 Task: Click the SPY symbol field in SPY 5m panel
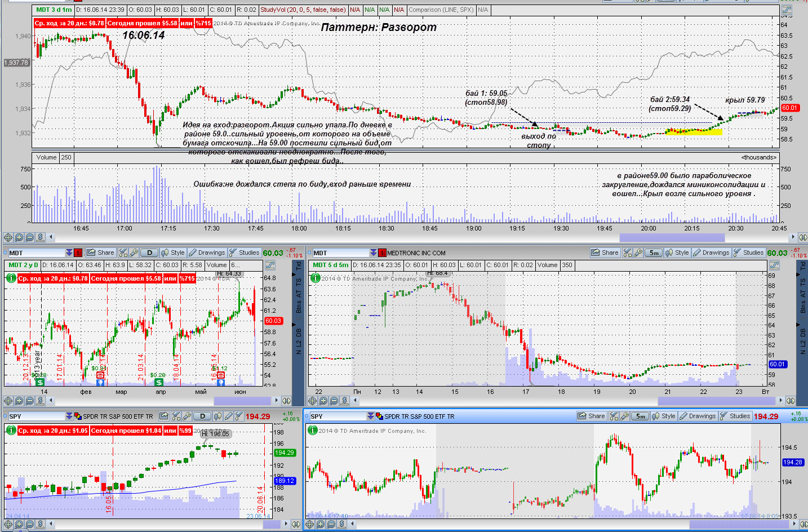pos(338,416)
